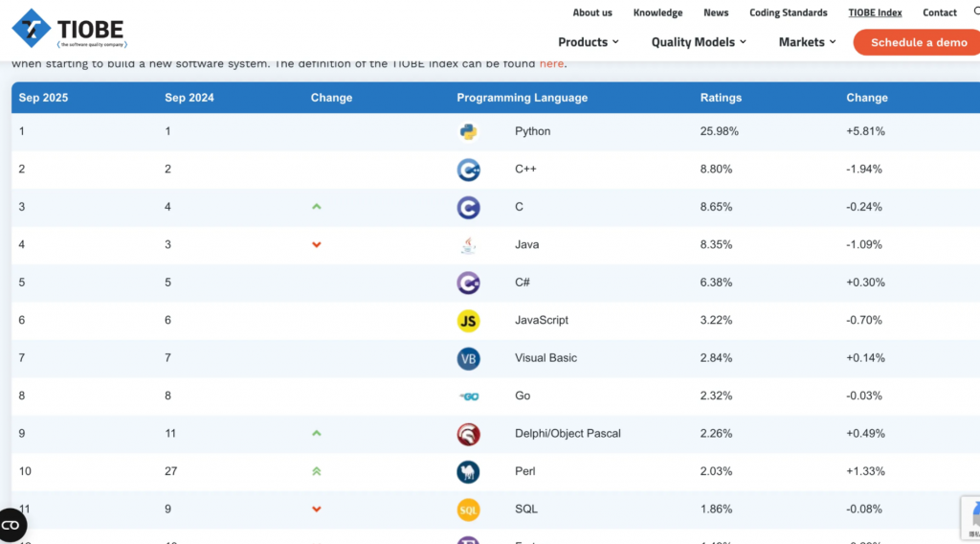Click the JavaScript JS icon
The image size is (980, 544).
point(468,321)
